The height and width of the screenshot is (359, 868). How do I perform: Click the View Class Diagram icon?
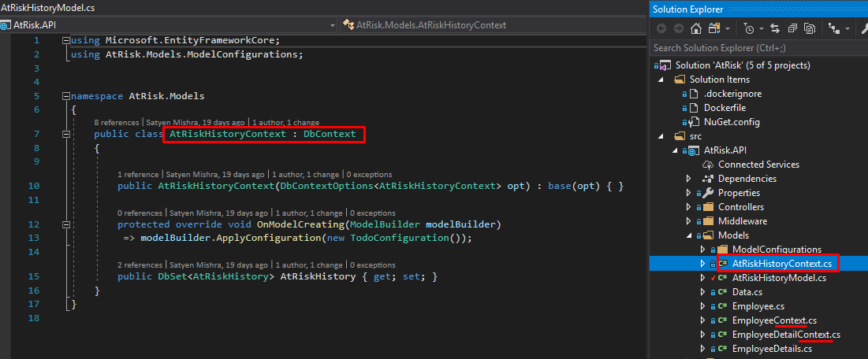[x=833, y=28]
